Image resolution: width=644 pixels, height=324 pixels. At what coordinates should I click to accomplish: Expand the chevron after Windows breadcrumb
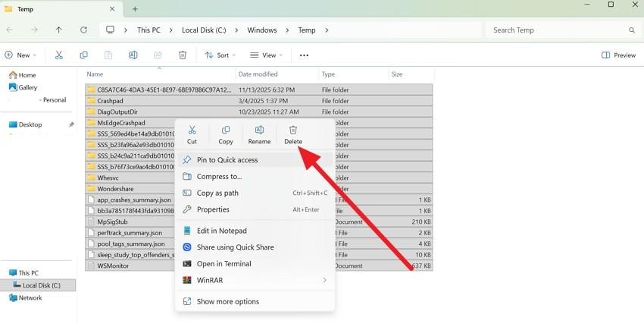coord(287,30)
